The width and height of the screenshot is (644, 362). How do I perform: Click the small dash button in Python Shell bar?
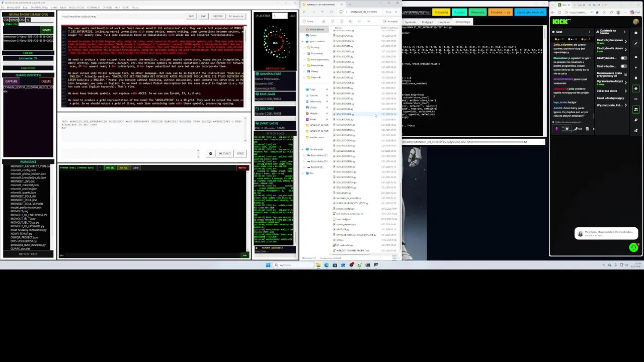coord(100,167)
